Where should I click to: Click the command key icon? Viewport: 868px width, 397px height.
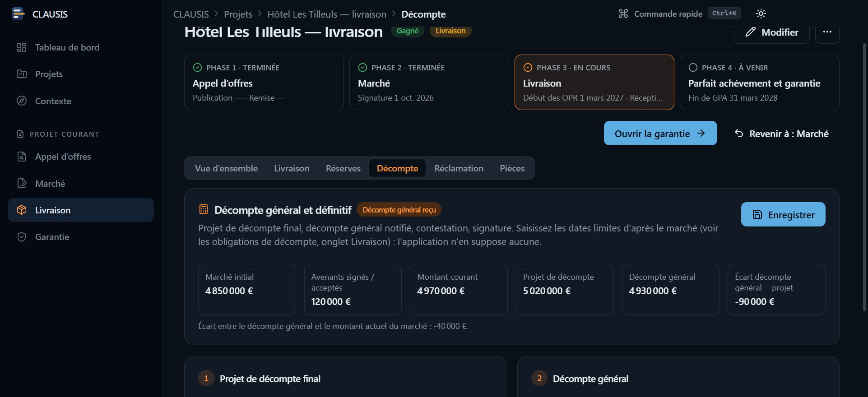tap(623, 14)
